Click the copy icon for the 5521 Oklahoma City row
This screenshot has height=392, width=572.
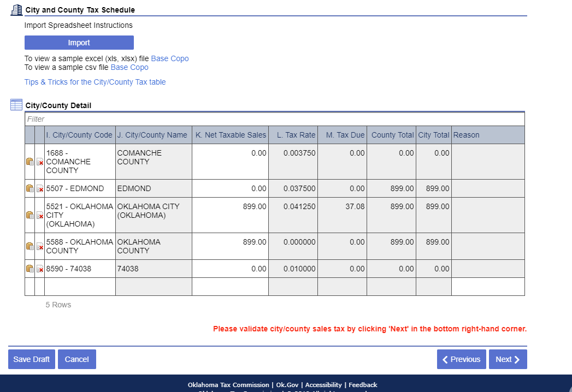coord(30,215)
